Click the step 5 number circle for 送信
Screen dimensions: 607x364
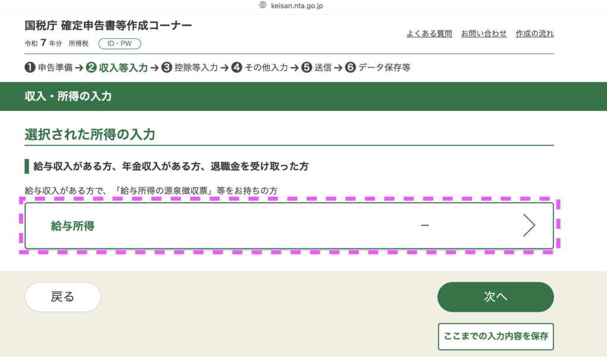306,68
